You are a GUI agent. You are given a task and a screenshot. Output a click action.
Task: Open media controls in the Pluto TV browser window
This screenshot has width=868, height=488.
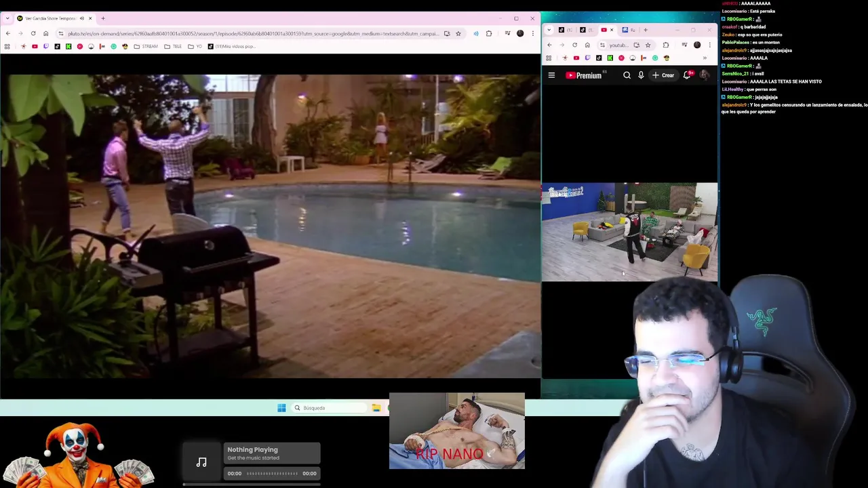508,33
